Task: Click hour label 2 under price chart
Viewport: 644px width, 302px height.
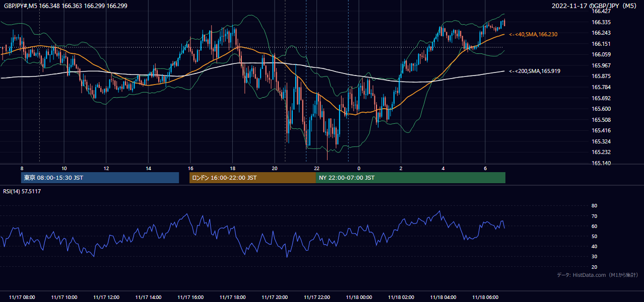Action: 401,168
